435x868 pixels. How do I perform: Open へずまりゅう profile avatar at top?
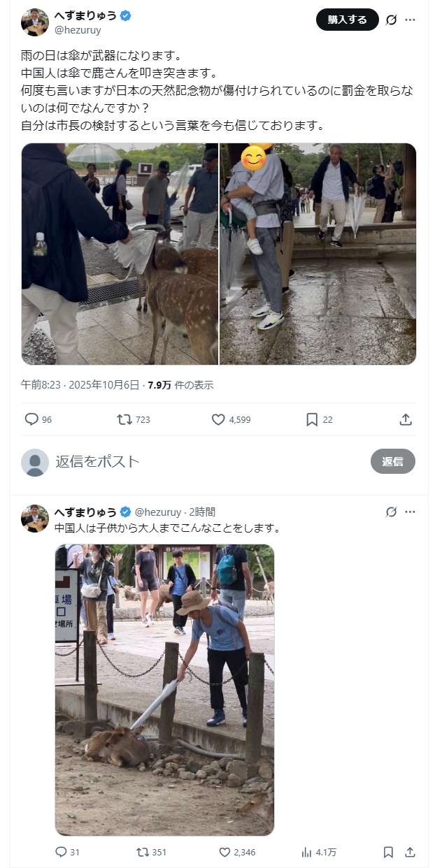(35, 22)
